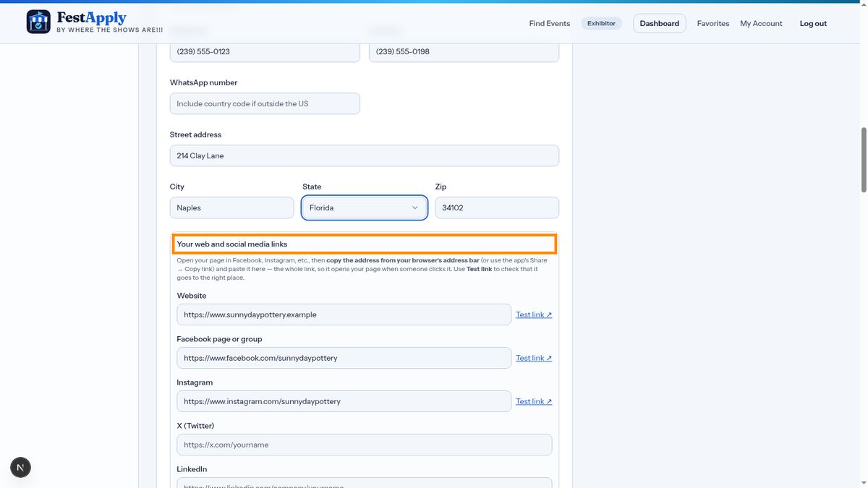The height and width of the screenshot is (488, 868).
Task: Open Favorites from the top navigation
Action: pos(713,23)
